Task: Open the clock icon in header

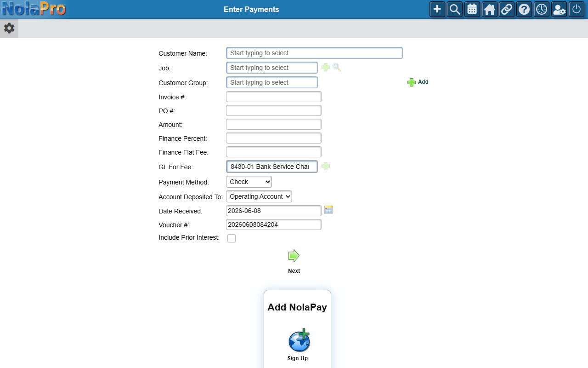Action: [542, 9]
